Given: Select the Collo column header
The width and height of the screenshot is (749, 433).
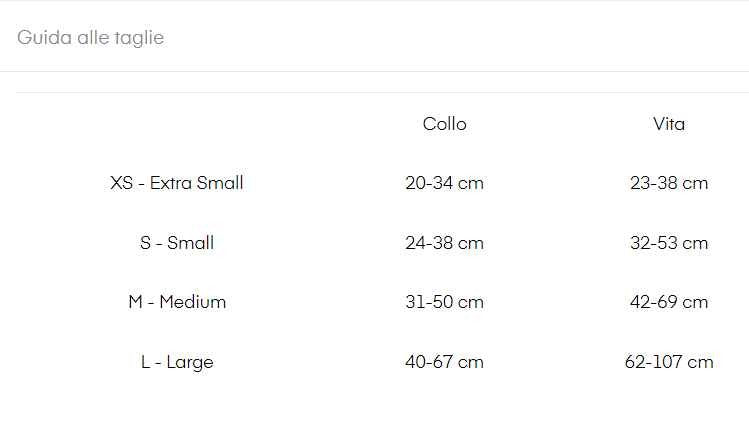Looking at the screenshot, I should (444, 124).
